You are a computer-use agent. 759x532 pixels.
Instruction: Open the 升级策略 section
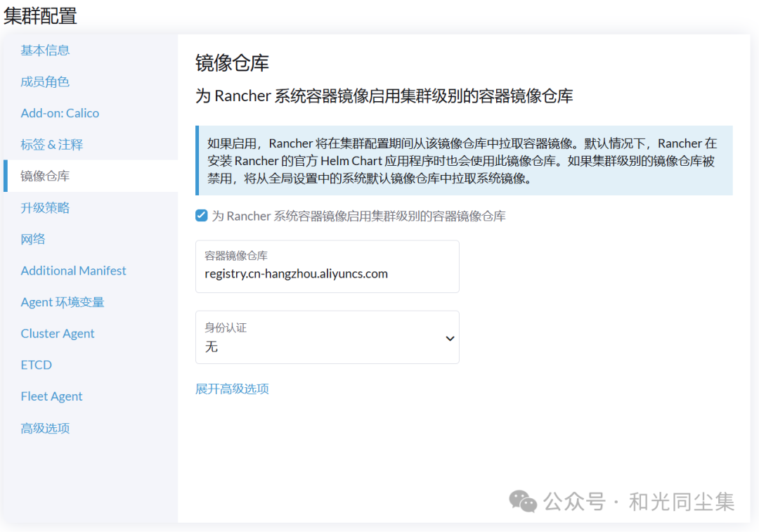point(45,207)
